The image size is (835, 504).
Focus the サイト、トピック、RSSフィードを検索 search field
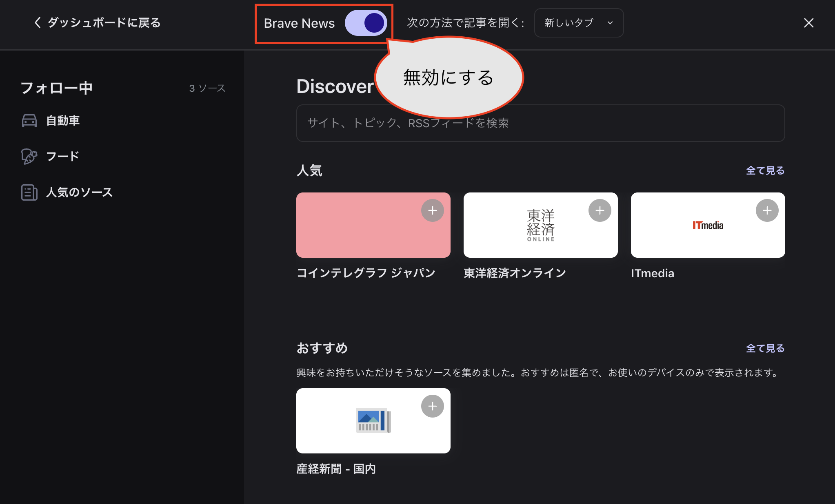540,123
